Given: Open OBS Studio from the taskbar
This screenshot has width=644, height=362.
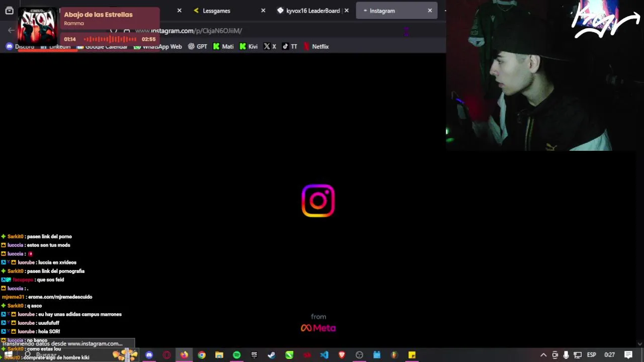Looking at the screenshot, I should [x=359, y=355].
